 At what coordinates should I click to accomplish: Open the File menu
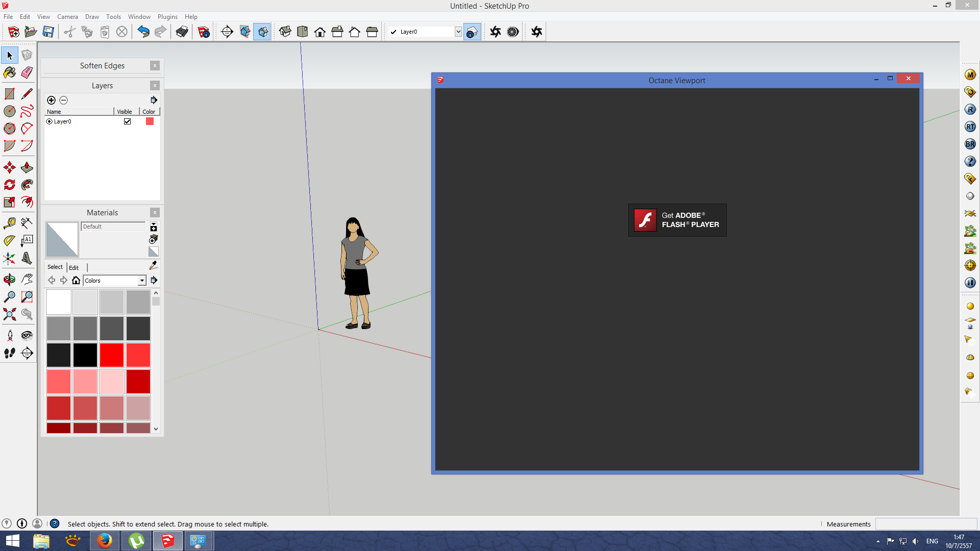click(x=8, y=17)
